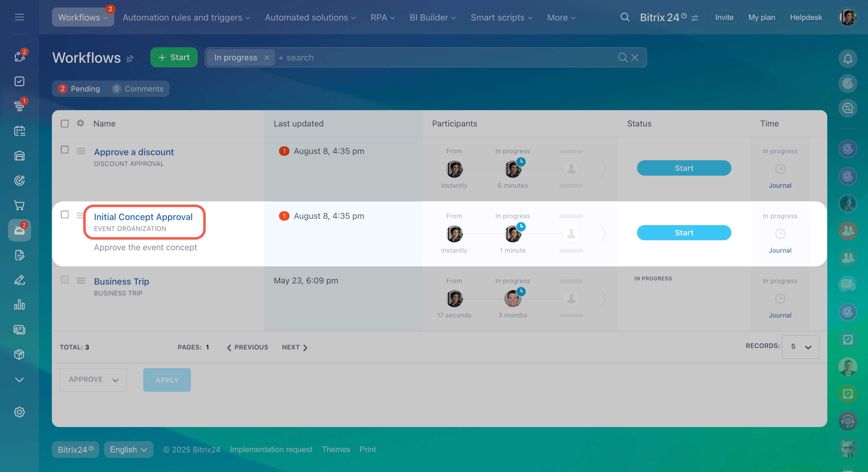Screen dimensions: 868x472
Task: Open the Records per page dropdown
Action: [800, 347]
